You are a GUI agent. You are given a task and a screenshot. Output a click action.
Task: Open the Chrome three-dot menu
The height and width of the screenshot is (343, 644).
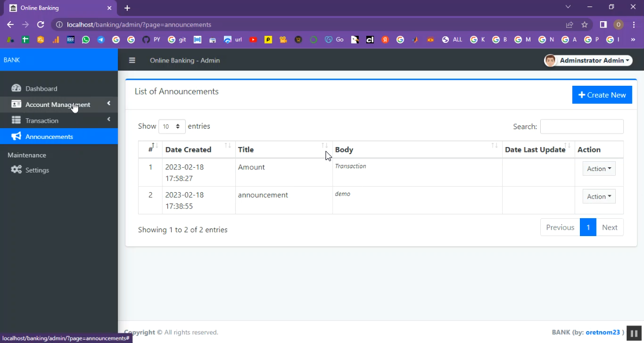[634, 24]
